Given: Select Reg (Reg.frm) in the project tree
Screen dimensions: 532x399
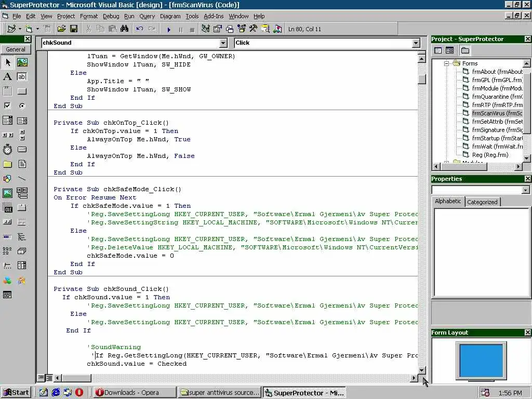Looking at the screenshot, I should (490, 155).
